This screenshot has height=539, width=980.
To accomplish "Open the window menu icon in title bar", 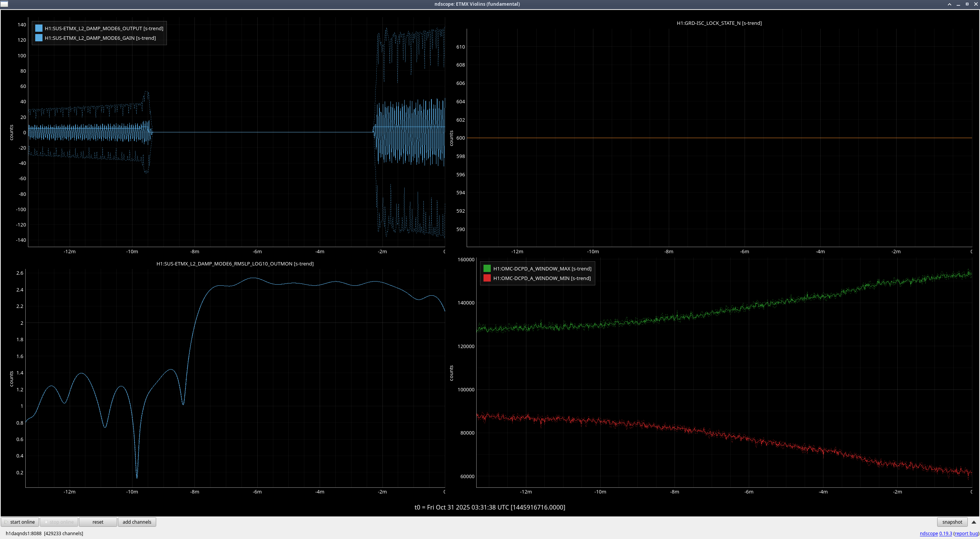I will (x=4, y=4).
